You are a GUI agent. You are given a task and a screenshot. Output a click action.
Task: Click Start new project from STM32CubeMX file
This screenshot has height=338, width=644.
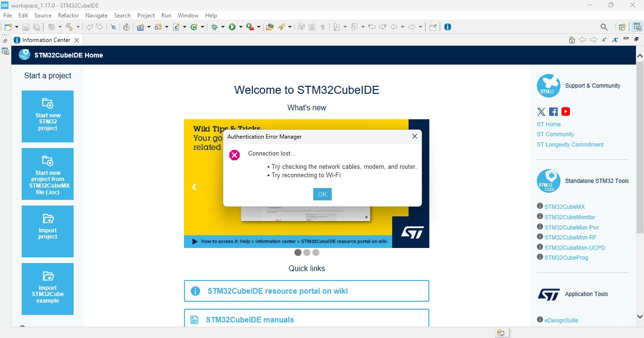[48, 174]
